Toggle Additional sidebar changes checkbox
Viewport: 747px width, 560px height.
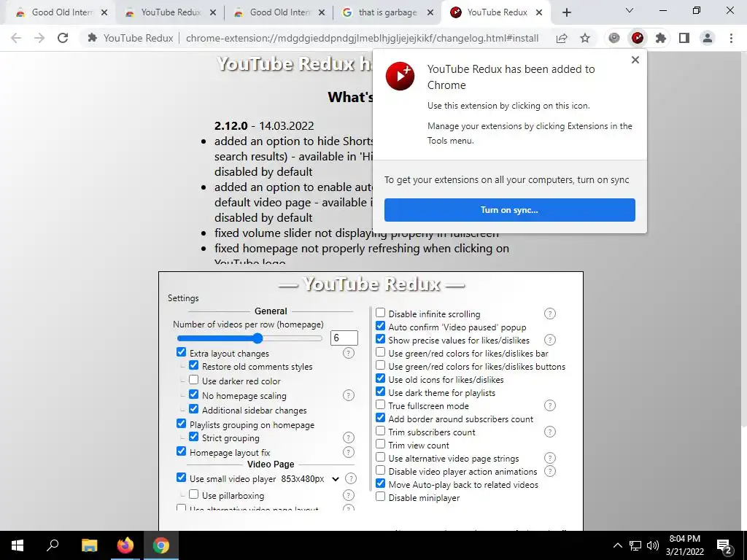(193, 409)
